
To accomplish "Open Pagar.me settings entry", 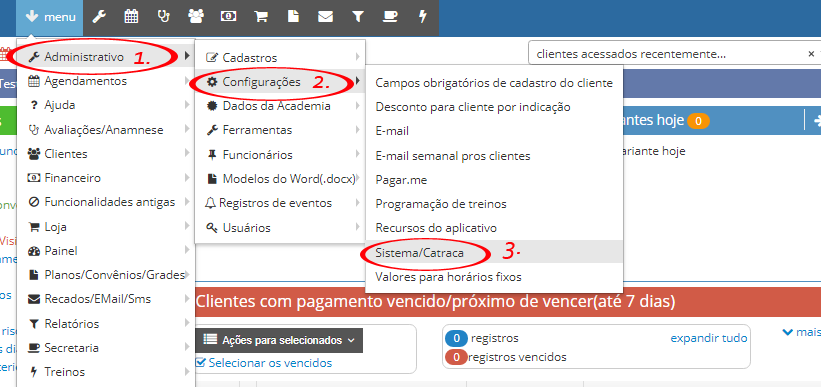I will 494,180.
